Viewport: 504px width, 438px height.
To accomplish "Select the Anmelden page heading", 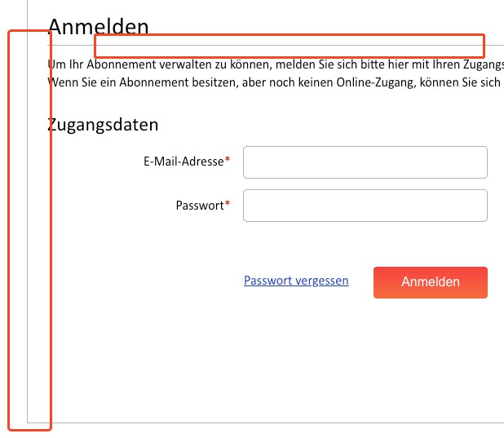I will (99, 25).
